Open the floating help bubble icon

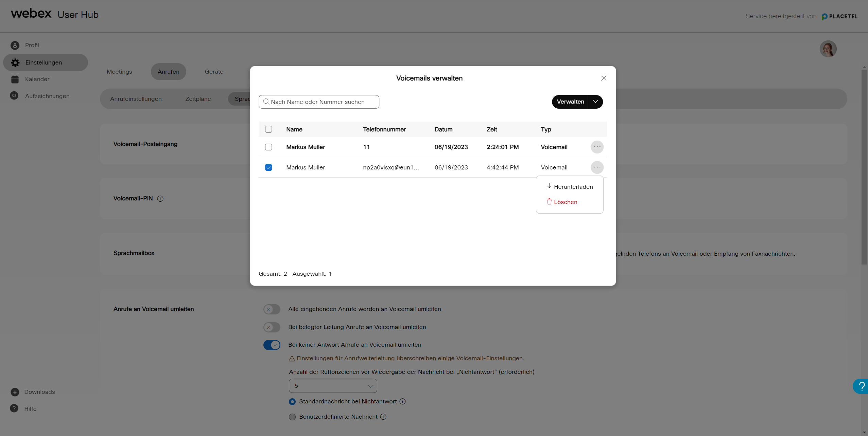[861, 386]
